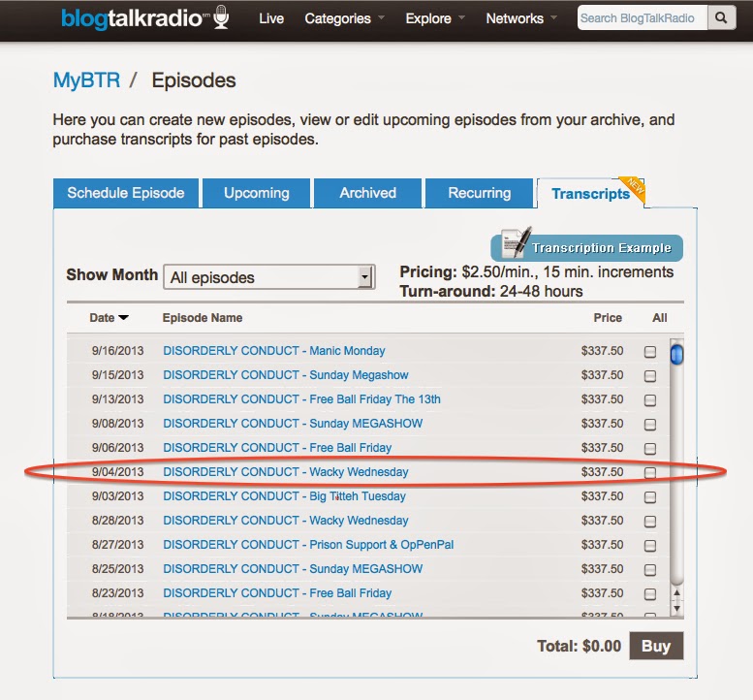The height and width of the screenshot is (700, 753).
Task: Click the Episode Name column header
Action: [203, 318]
